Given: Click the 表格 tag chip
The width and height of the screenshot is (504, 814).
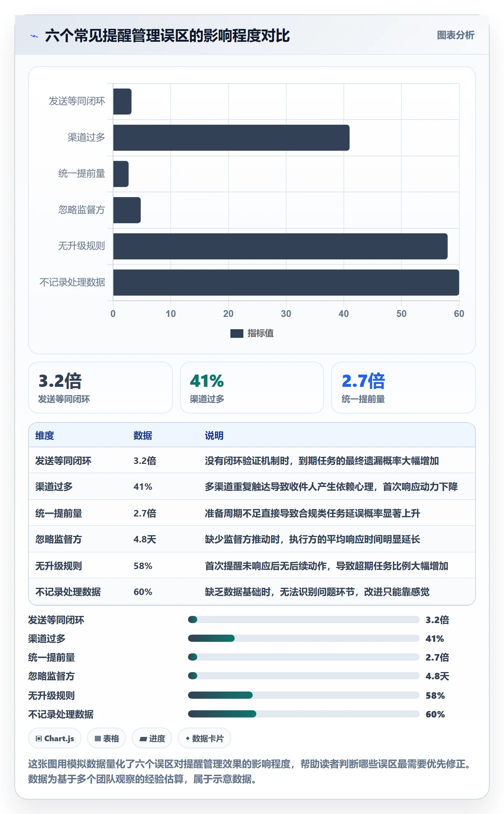Looking at the screenshot, I should 107,738.
